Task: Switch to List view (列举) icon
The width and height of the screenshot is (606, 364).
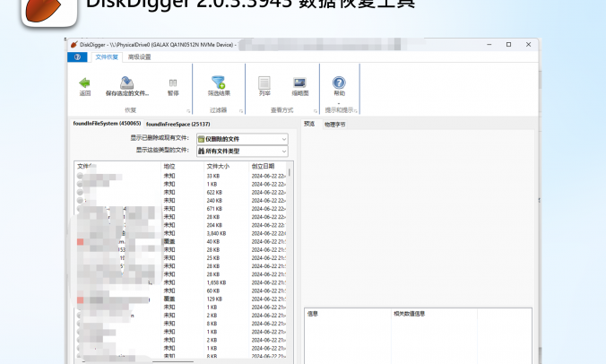Action: (x=264, y=82)
